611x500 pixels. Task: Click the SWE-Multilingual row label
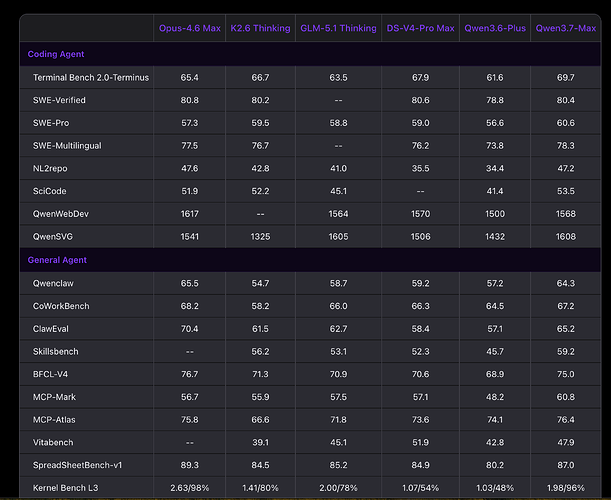click(x=67, y=146)
